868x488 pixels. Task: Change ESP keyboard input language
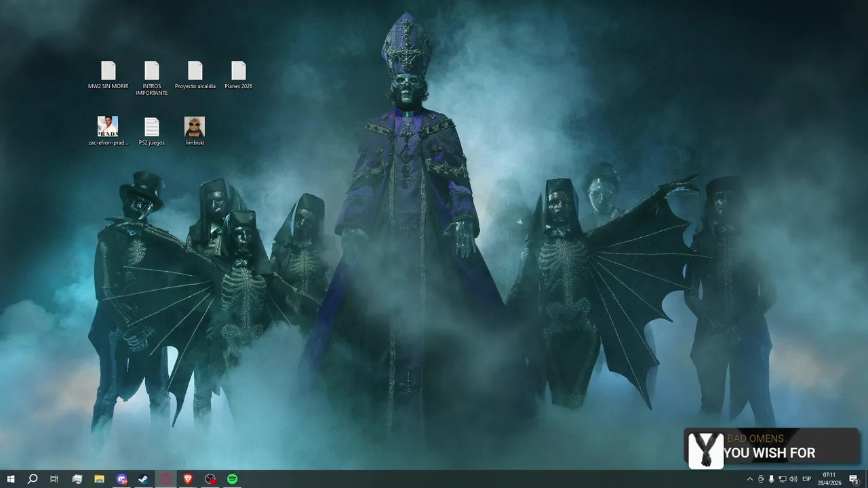pyautogui.click(x=807, y=479)
